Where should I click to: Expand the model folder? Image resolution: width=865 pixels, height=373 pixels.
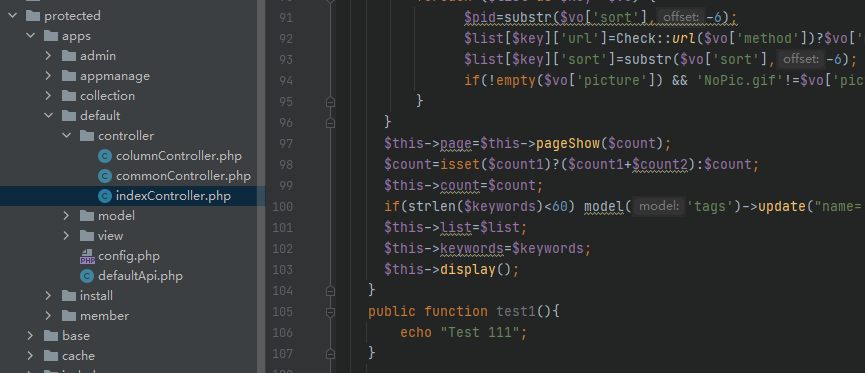pos(66,216)
